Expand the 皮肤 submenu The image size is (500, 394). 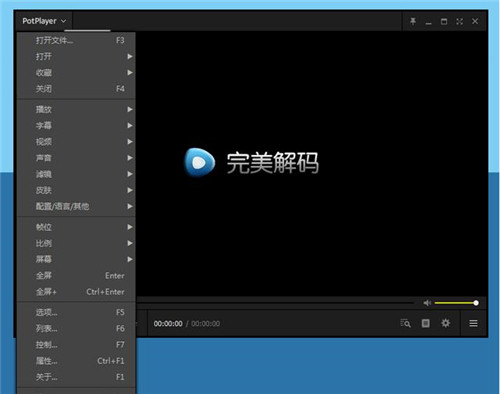pyautogui.click(x=76, y=190)
